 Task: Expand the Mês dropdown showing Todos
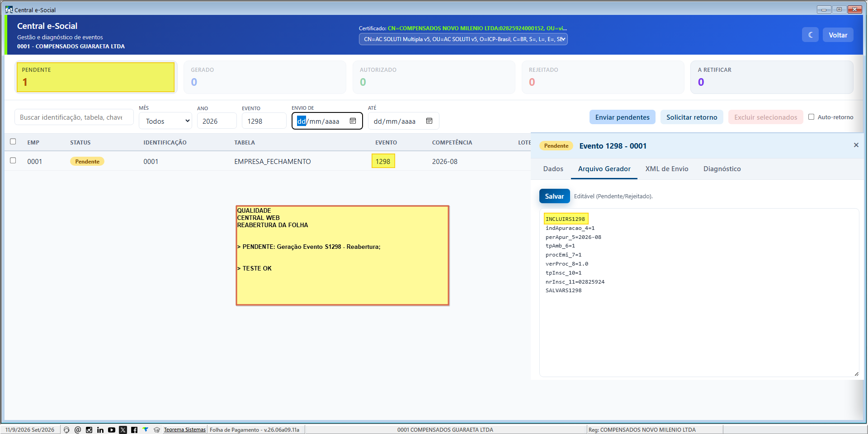(x=165, y=121)
